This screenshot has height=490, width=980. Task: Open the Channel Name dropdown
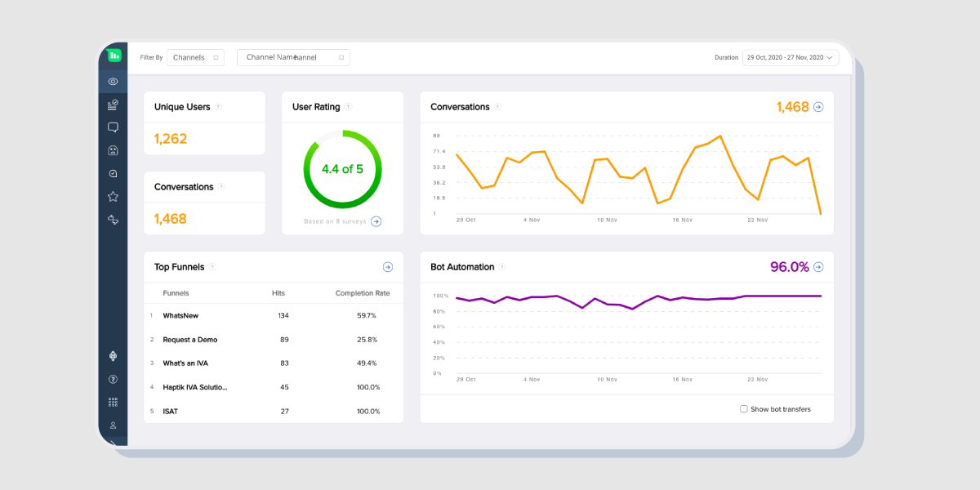coord(292,57)
